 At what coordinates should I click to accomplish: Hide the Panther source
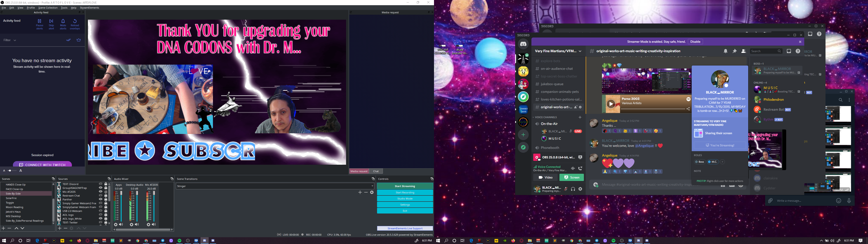(x=100, y=199)
